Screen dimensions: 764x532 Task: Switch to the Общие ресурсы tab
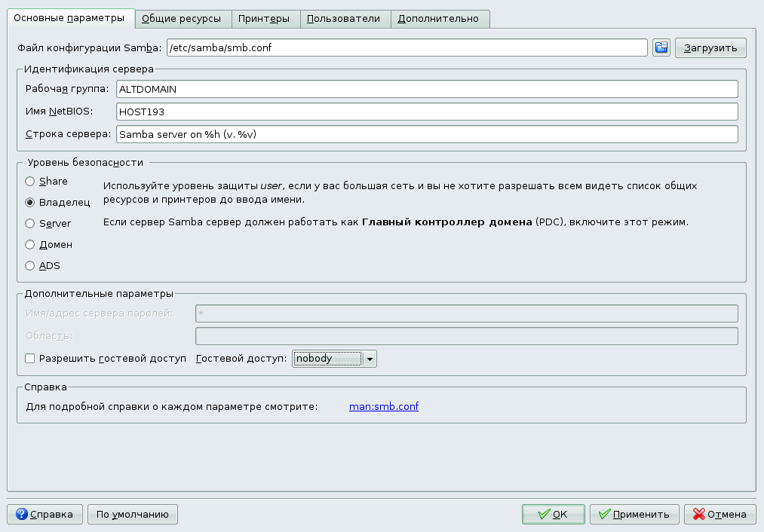coord(183,18)
